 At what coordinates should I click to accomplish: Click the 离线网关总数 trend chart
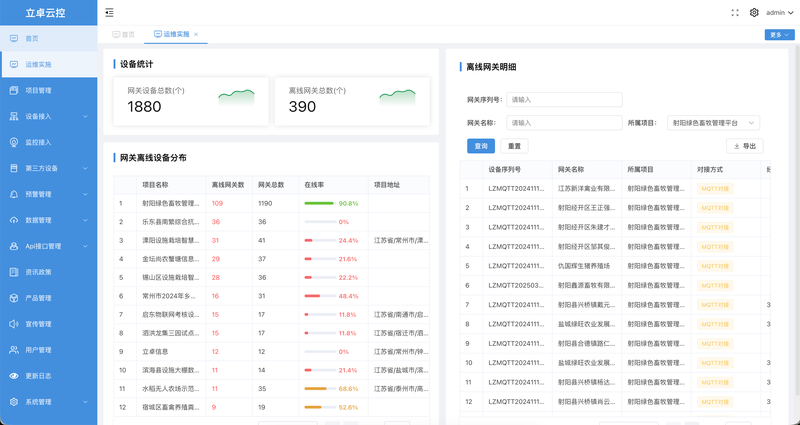[397, 97]
